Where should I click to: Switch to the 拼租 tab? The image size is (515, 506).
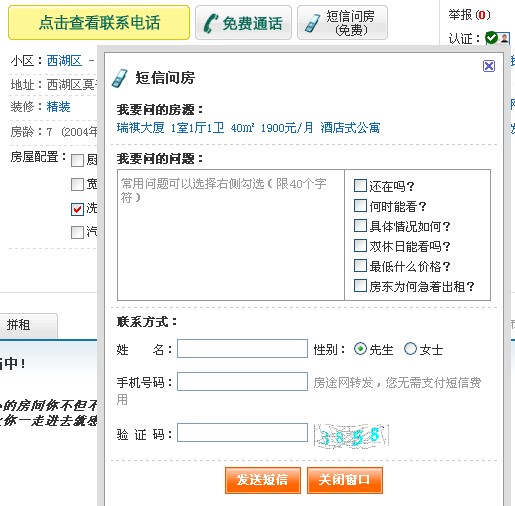(28, 325)
